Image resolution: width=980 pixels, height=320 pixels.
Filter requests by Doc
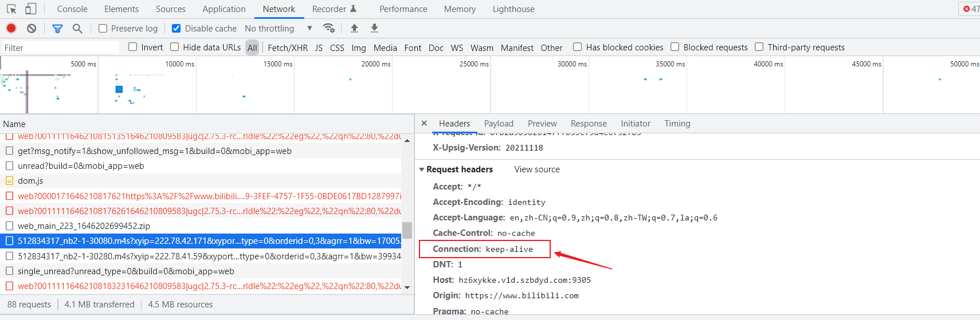[x=436, y=48]
